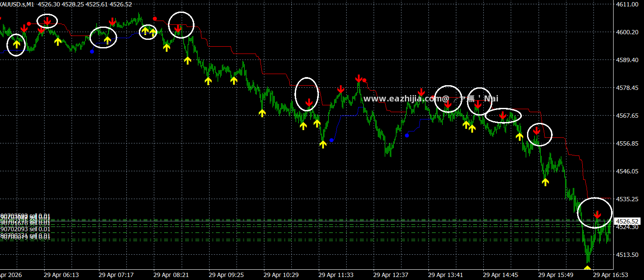The width and height of the screenshot is (644, 280).
Task: Click red down arrow at the 11:33 peak high
Action: (x=358, y=78)
